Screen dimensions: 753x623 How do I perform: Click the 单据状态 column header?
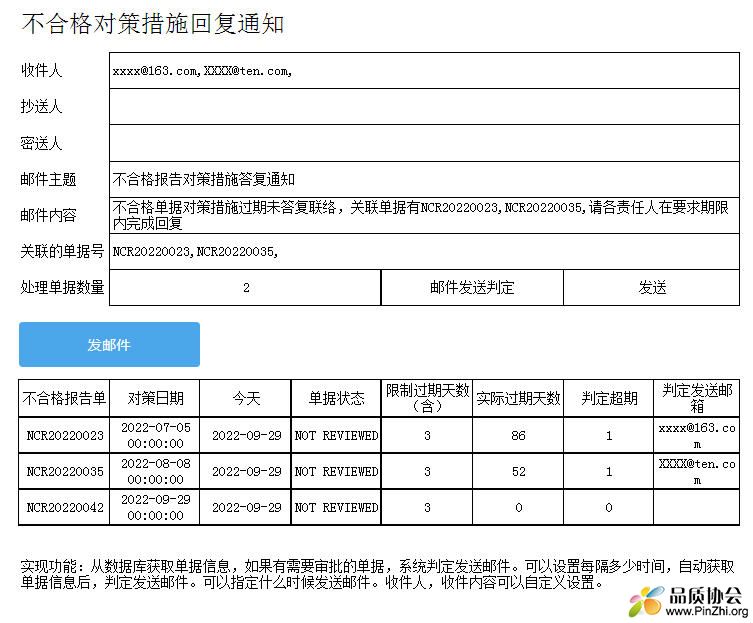[336, 398]
